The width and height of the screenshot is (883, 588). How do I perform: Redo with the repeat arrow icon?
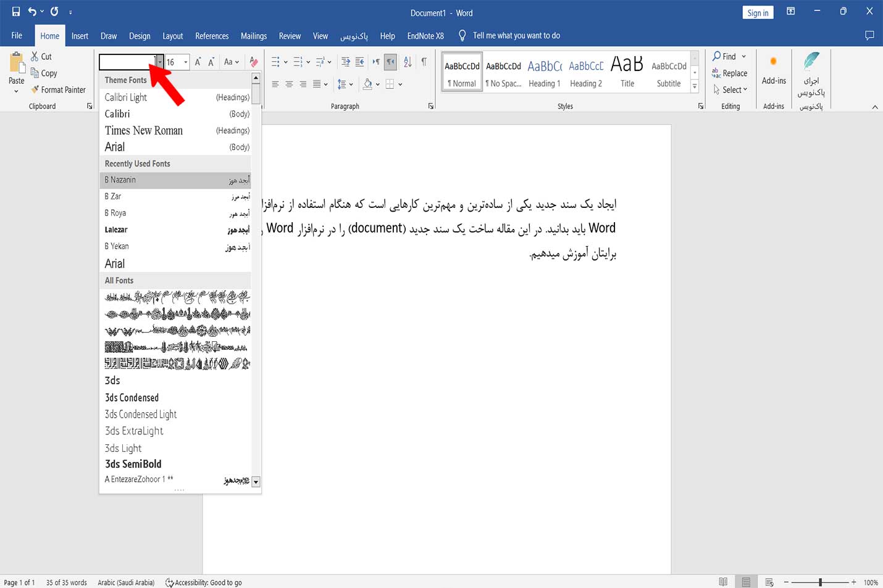pyautogui.click(x=54, y=12)
